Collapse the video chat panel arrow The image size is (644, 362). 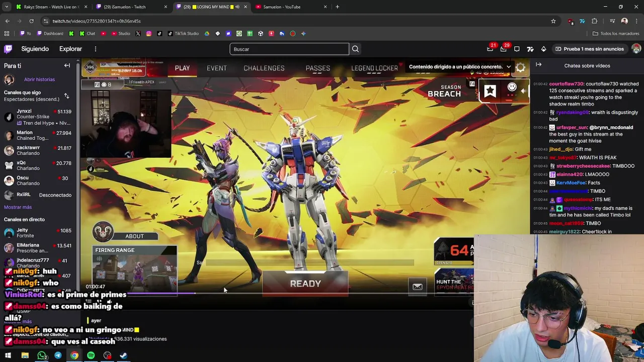point(538,65)
